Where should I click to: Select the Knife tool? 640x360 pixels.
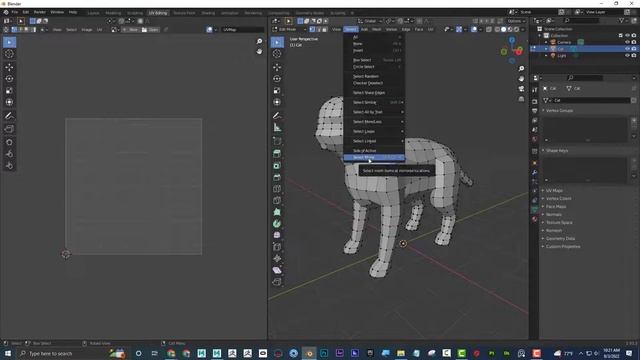[277, 200]
